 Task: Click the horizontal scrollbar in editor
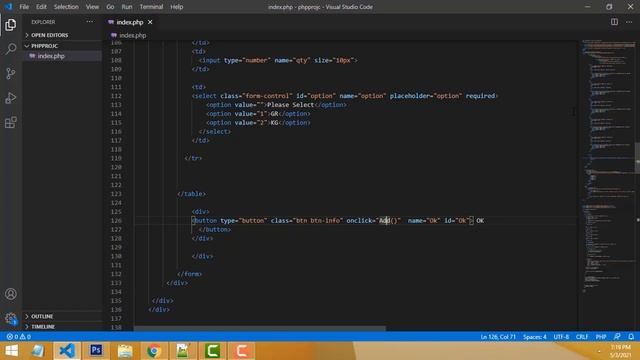[x=260, y=328]
